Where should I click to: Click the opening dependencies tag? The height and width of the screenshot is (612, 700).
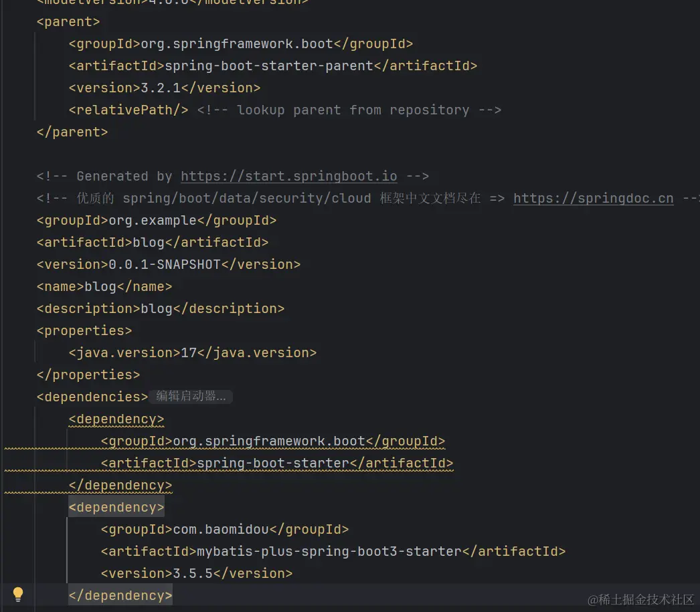coord(92,397)
